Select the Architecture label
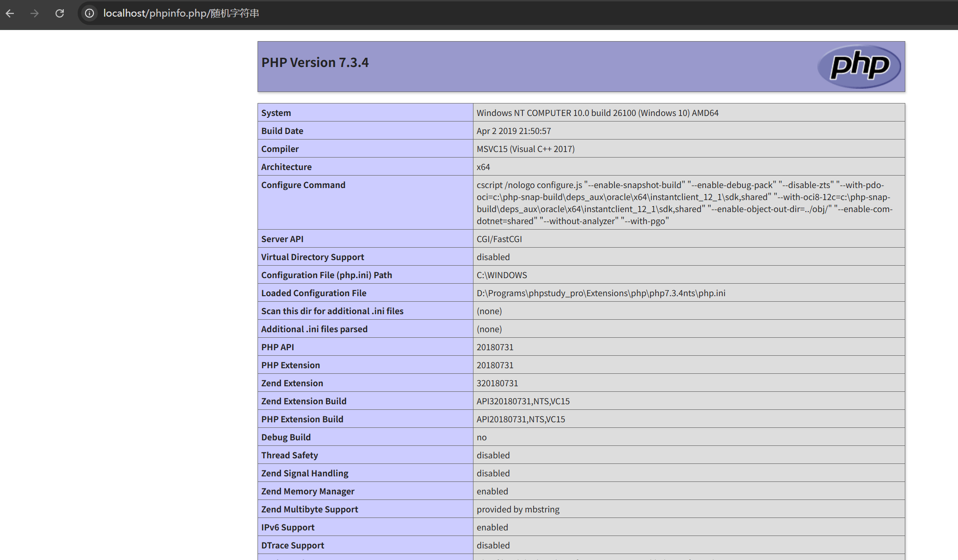The width and height of the screenshot is (958, 560). tap(286, 167)
